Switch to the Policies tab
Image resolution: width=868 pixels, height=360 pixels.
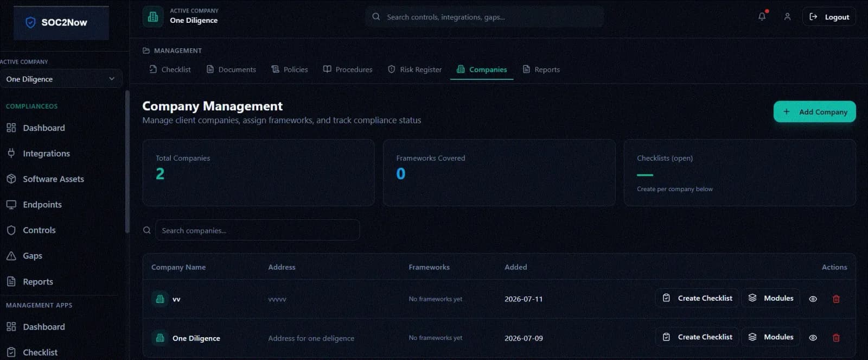(290, 70)
